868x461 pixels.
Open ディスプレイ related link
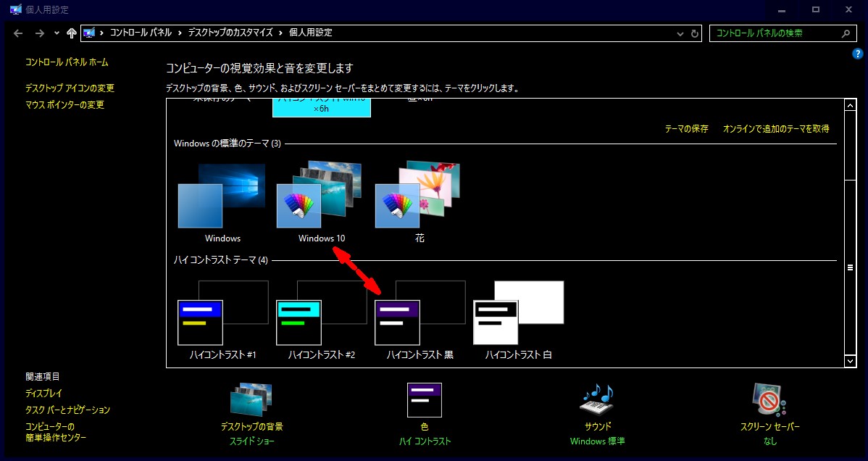tap(43, 394)
